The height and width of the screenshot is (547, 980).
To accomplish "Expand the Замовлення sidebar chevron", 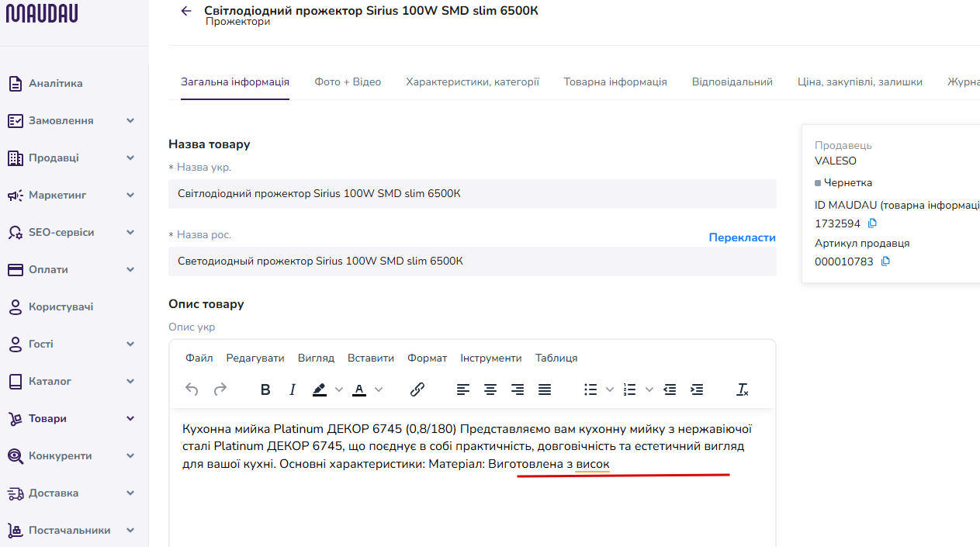I will click(x=130, y=121).
